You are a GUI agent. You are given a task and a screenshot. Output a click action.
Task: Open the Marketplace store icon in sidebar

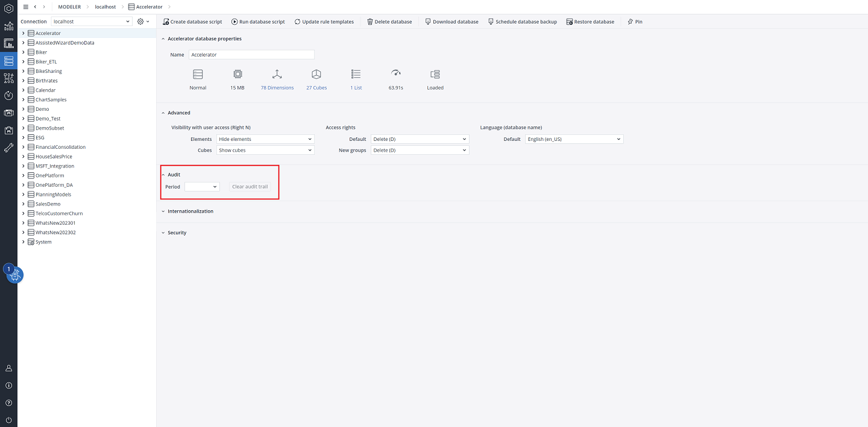point(8,113)
